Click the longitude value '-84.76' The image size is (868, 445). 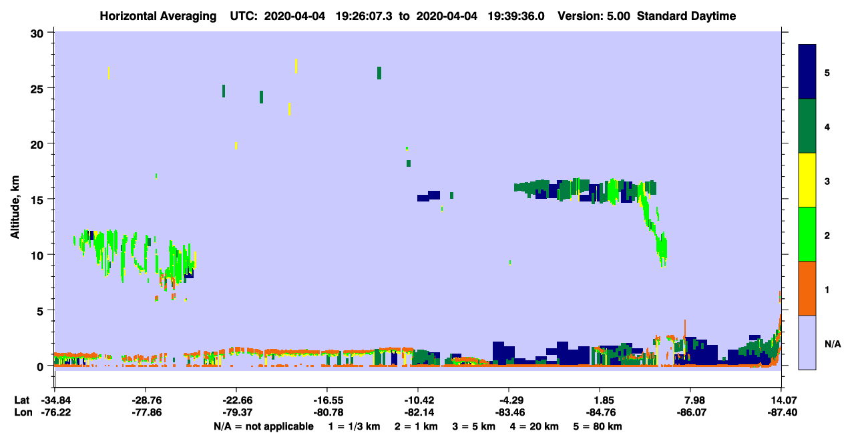point(600,413)
